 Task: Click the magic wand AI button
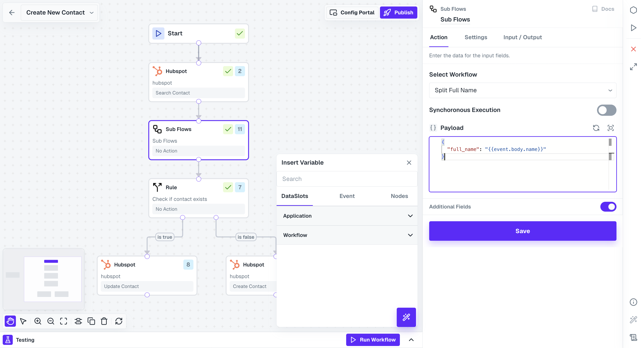[x=406, y=317]
